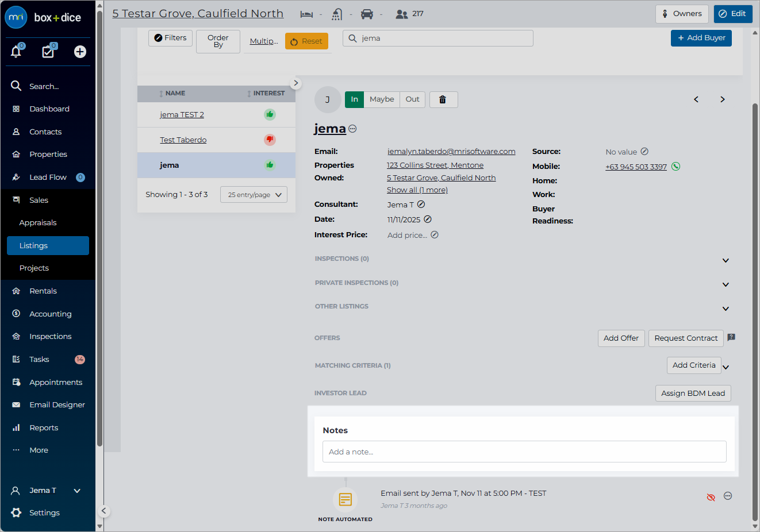
Task: Set buyer interest to Maybe
Action: 382,99
